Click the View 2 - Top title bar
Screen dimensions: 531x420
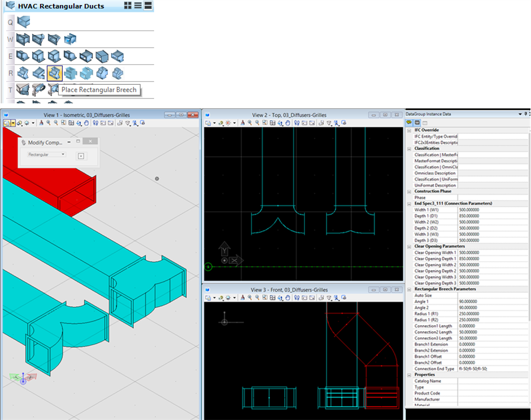coord(289,115)
